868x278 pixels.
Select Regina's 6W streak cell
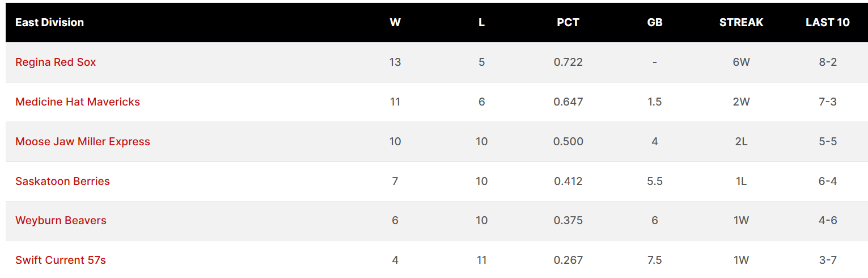(x=741, y=62)
